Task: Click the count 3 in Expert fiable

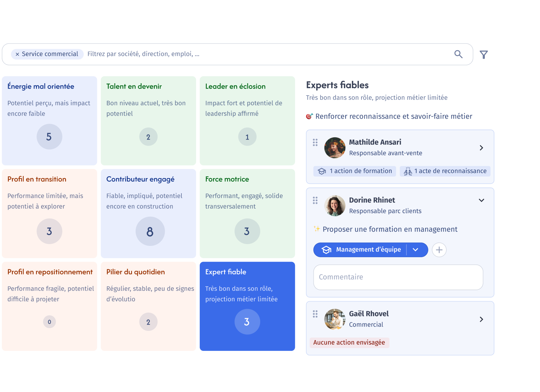Action: point(247,322)
